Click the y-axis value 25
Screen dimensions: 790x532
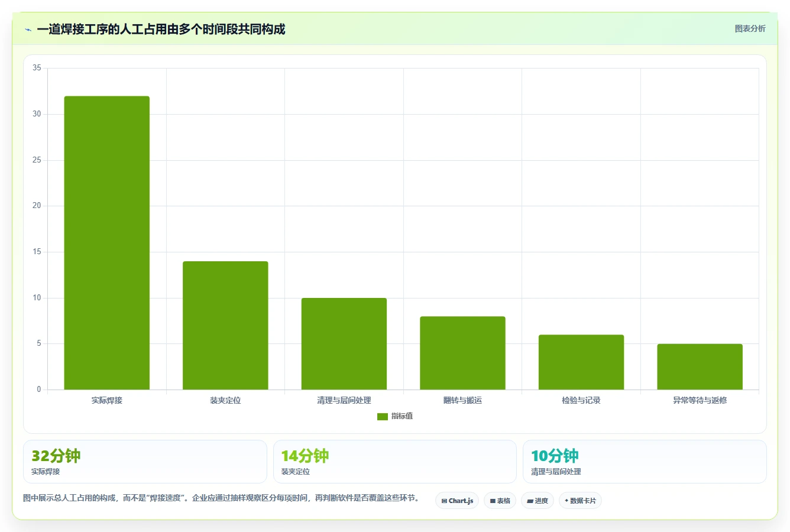(37, 160)
